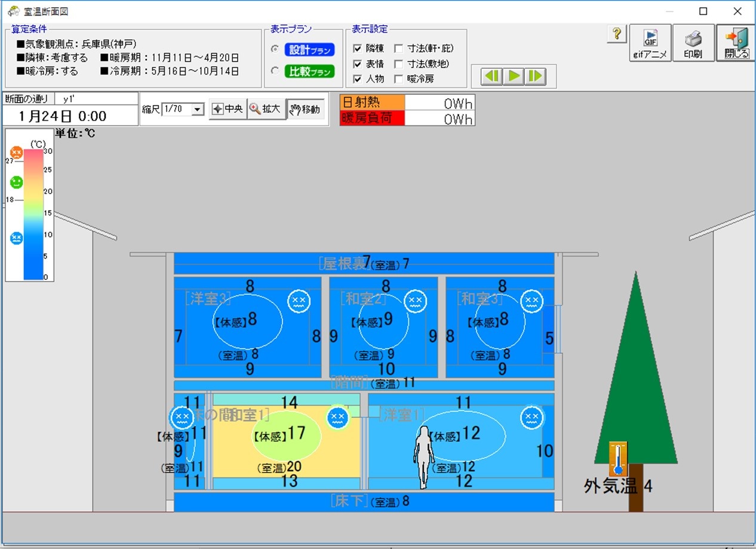Step backward with the green rewind button
The image size is (756, 549).
click(x=491, y=76)
